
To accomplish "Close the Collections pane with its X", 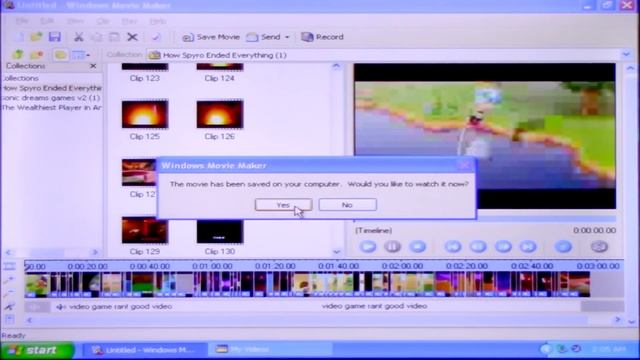I will (x=93, y=66).
